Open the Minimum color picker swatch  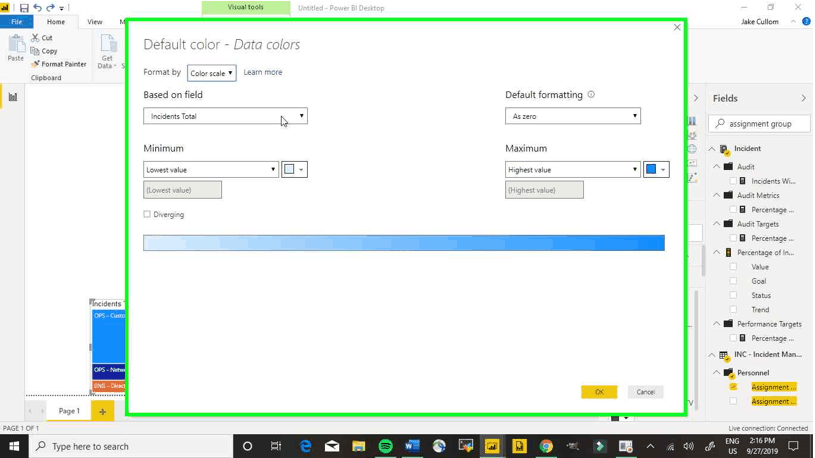pyautogui.click(x=294, y=169)
